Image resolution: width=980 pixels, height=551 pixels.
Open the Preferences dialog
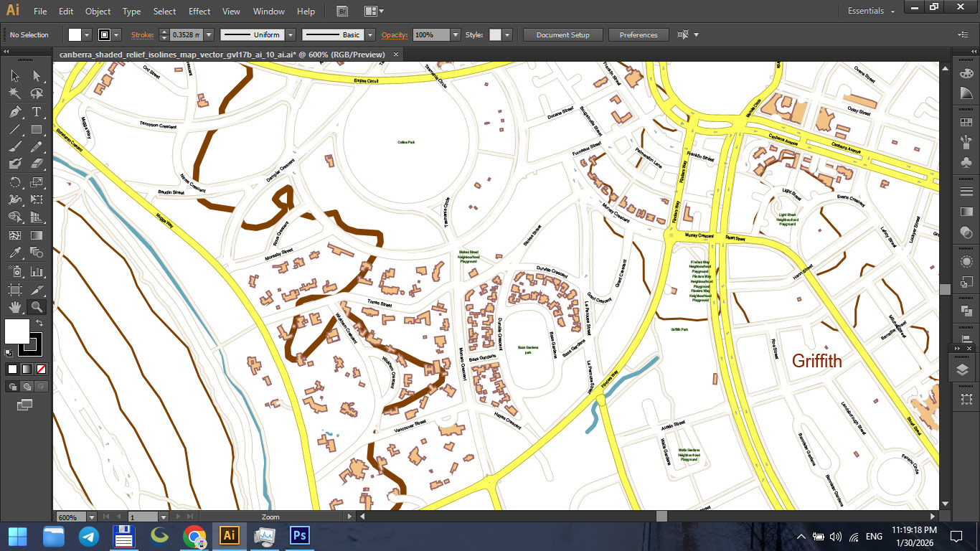[x=638, y=34]
